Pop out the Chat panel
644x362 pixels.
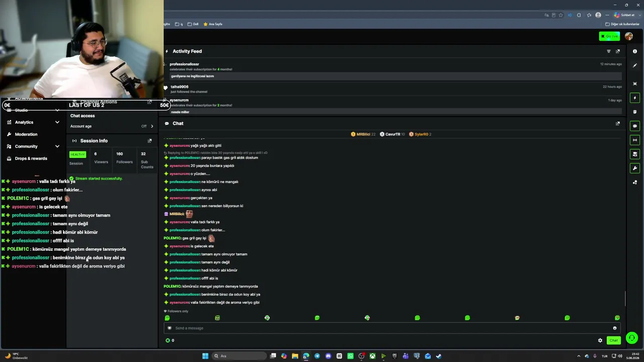(x=618, y=124)
